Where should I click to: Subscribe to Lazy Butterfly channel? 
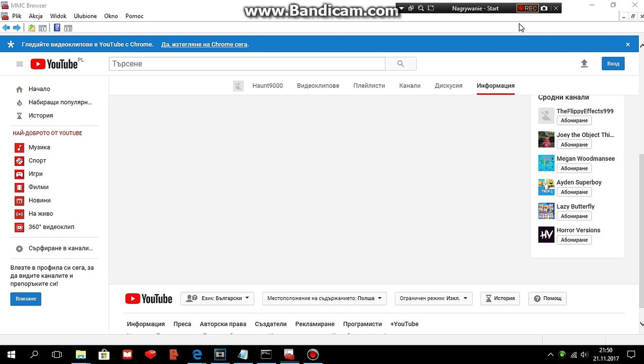pos(574,216)
